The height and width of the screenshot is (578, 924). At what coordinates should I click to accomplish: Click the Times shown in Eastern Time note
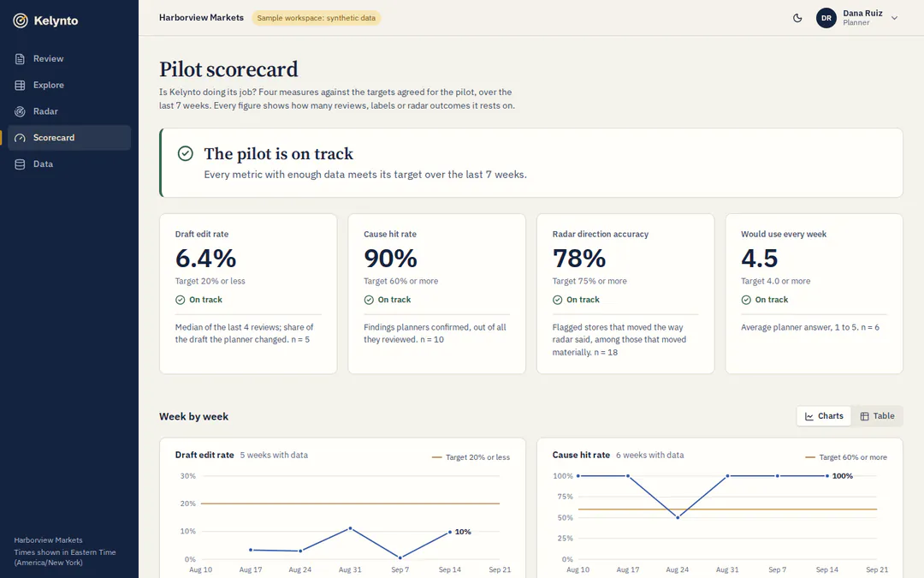[65, 557]
